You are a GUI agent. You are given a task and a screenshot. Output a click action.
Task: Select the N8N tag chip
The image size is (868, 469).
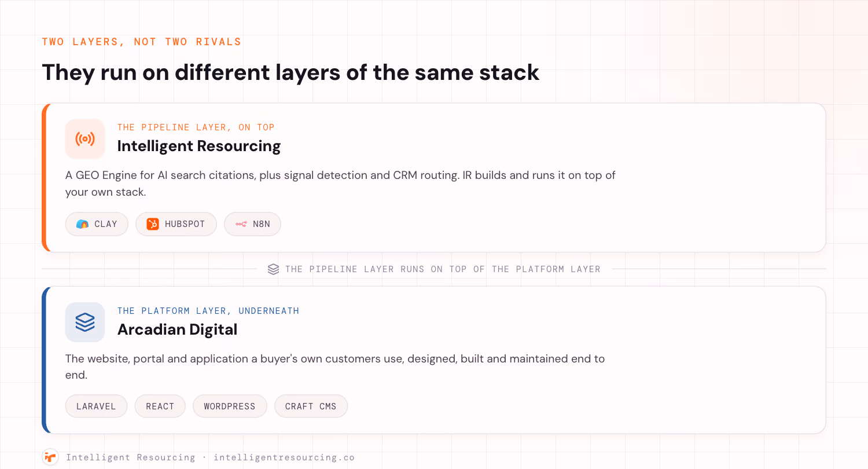pos(252,224)
